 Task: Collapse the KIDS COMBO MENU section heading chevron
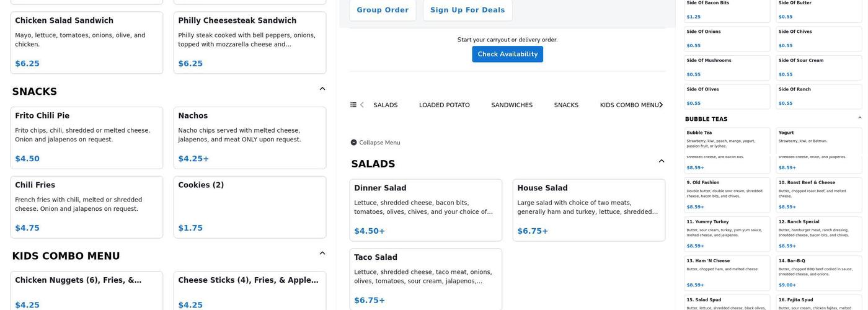[322, 253]
